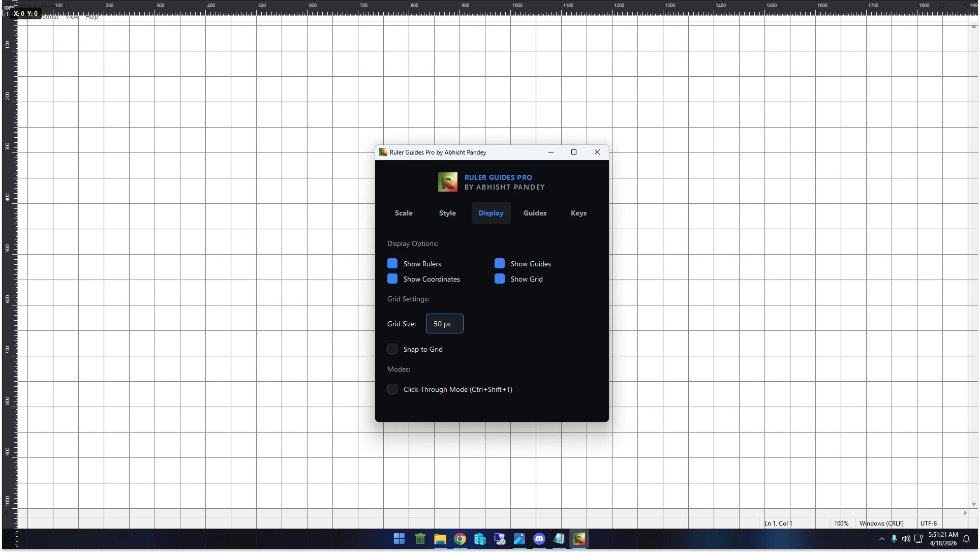Click the RULER GUIDES PRO heading text
Viewport: 980px width, 553px height.
point(498,177)
